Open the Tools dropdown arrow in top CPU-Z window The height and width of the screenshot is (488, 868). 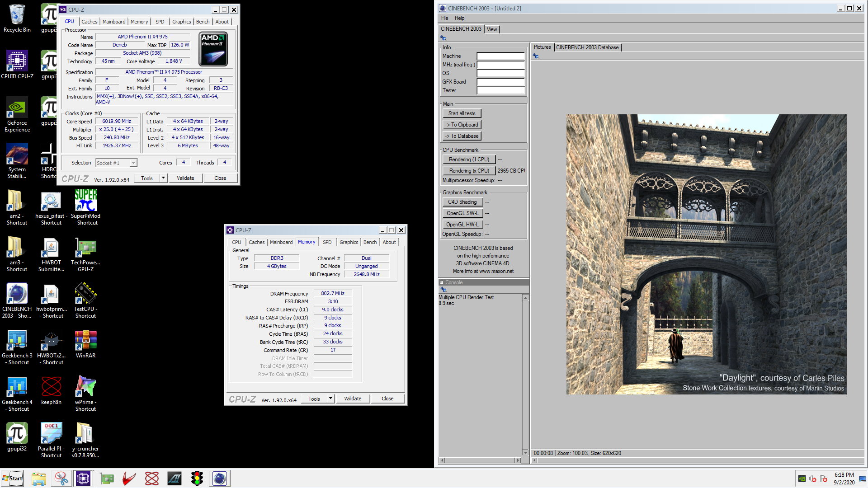(164, 178)
